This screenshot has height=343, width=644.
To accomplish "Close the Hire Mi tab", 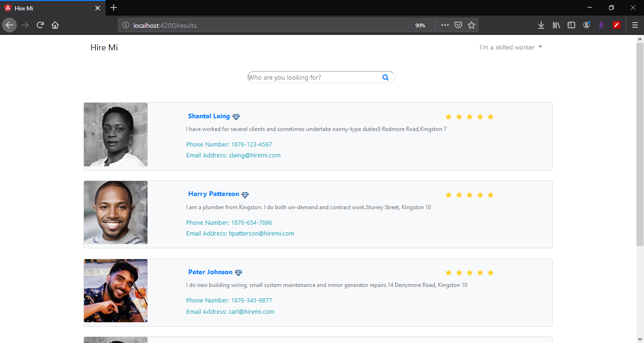I will pyautogui.click(x=98, y=8).
